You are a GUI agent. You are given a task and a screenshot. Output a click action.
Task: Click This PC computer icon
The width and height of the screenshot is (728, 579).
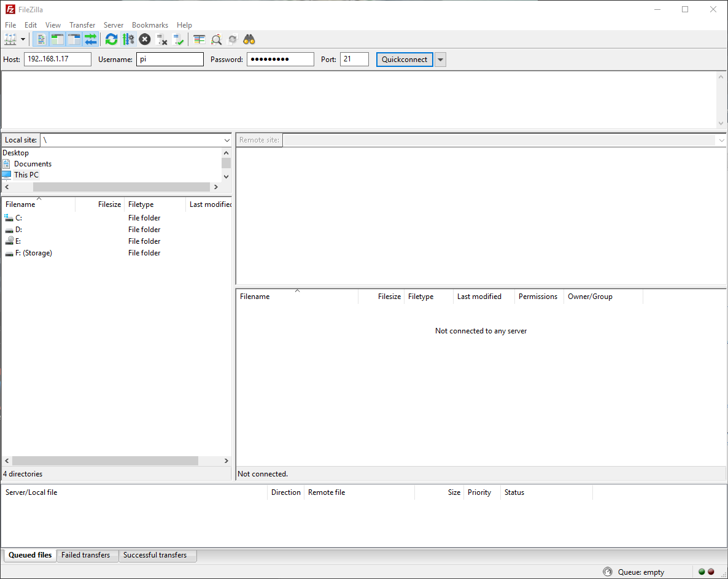(x=6, y=175)
